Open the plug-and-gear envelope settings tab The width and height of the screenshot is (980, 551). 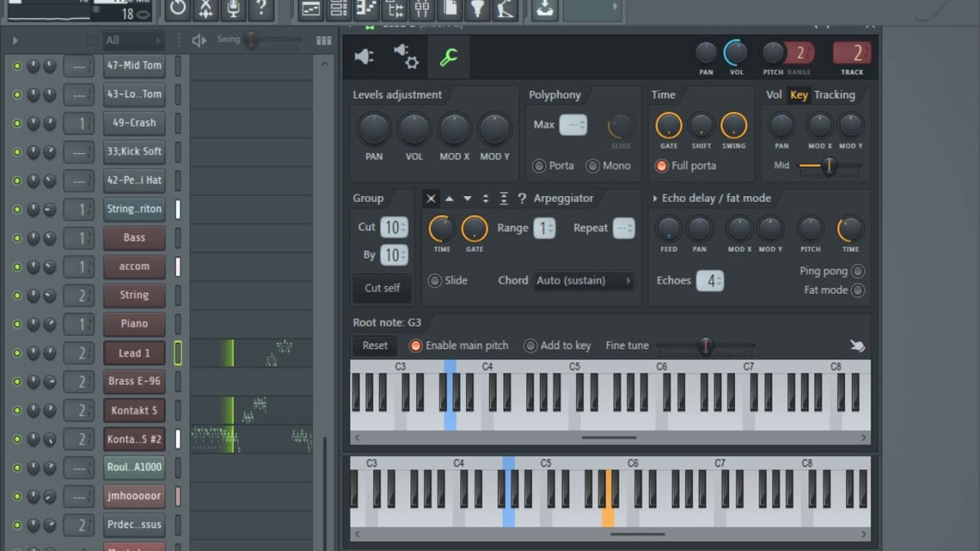click(x=406, y=57)
